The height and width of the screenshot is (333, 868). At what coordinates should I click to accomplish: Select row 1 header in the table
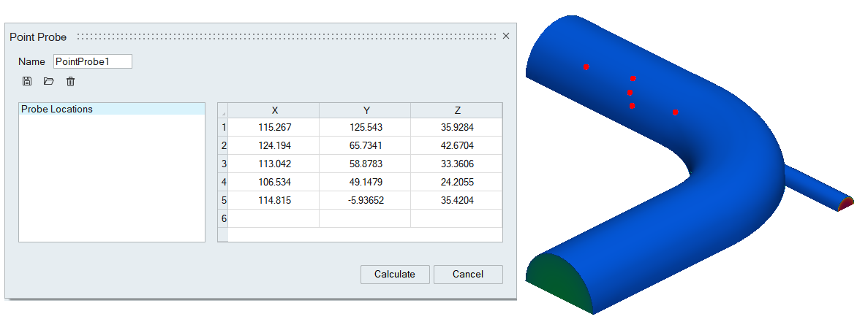pyautogui.click(x=223, y=127)
